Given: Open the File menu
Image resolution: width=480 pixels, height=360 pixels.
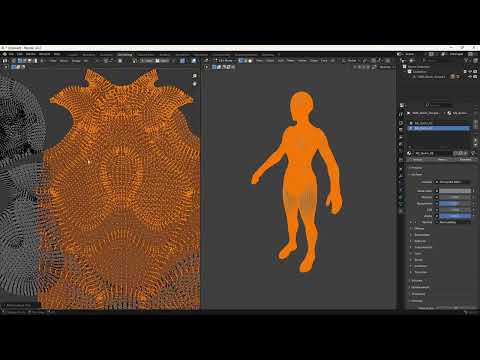Looking at the screenshot, I should coord(11,54).
